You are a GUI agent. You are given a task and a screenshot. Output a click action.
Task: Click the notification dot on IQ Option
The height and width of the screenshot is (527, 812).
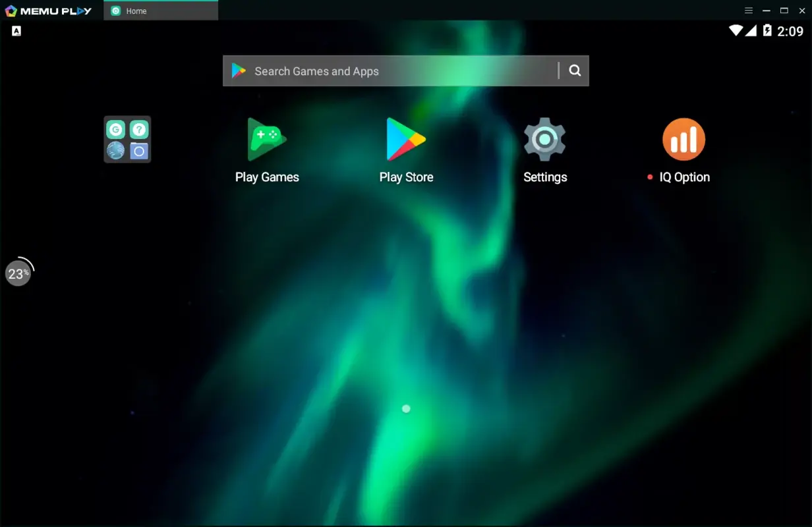[650, 177]
